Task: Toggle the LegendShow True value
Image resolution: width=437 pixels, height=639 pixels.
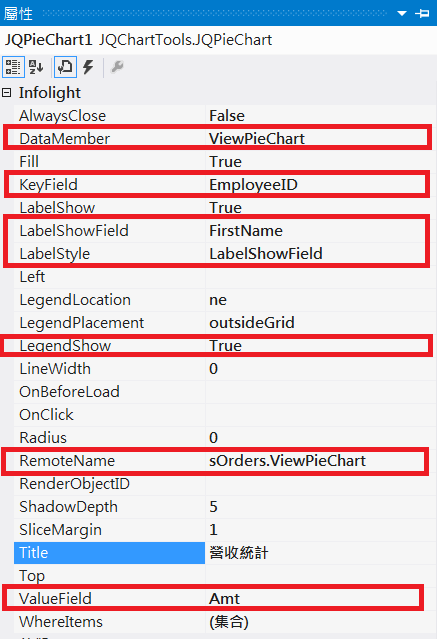Action: point(320,346)
